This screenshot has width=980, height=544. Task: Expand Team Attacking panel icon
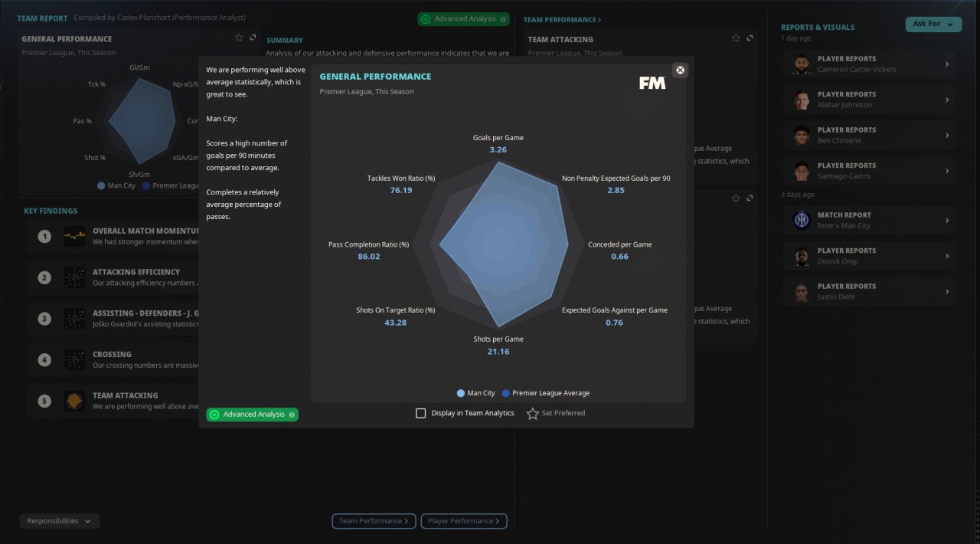(750, 38)
